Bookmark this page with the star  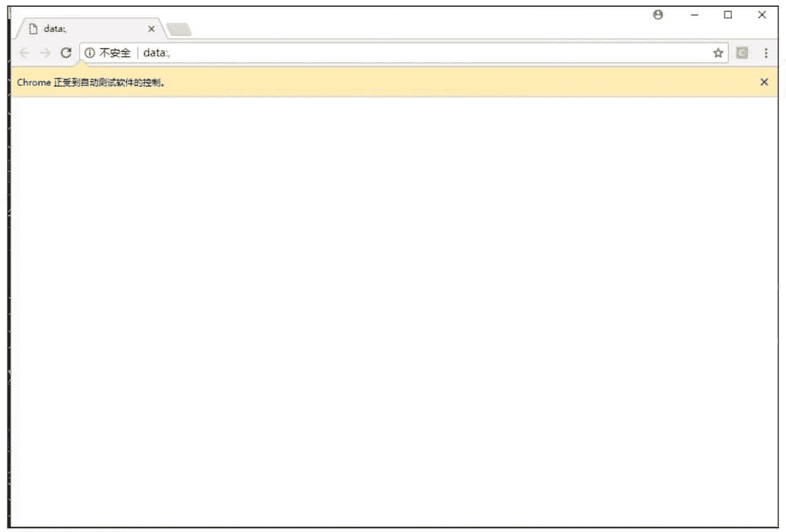coord(717,53)
